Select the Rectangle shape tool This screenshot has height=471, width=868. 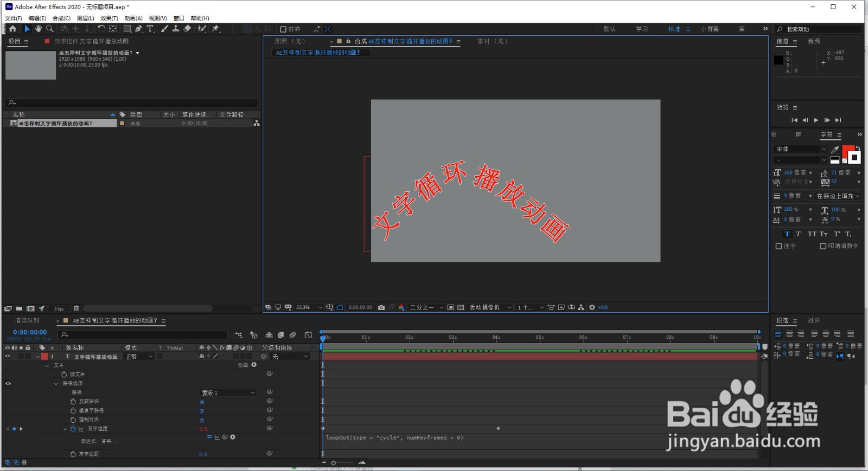[127, 29]
